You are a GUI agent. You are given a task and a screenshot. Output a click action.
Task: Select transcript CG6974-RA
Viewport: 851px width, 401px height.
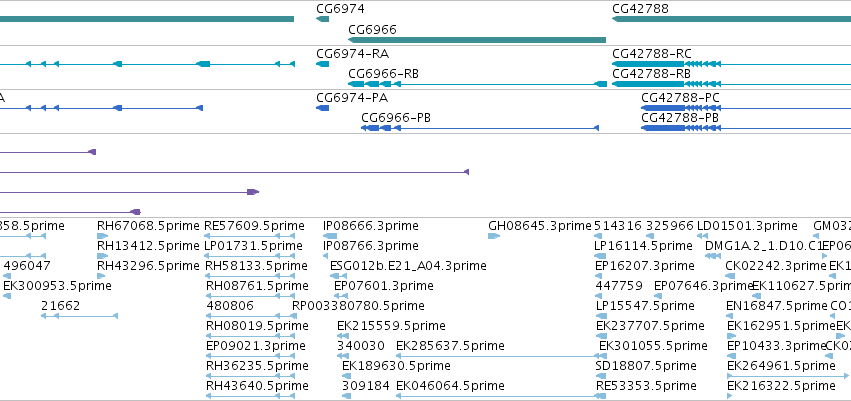352,54
